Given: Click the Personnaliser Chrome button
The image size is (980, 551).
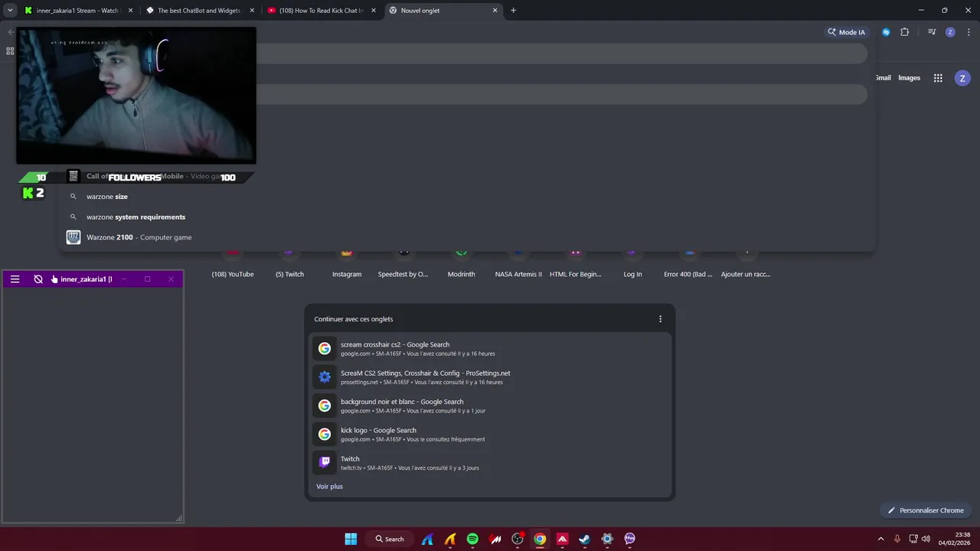Looking at the screenshot, I should (x=926, y=510).
